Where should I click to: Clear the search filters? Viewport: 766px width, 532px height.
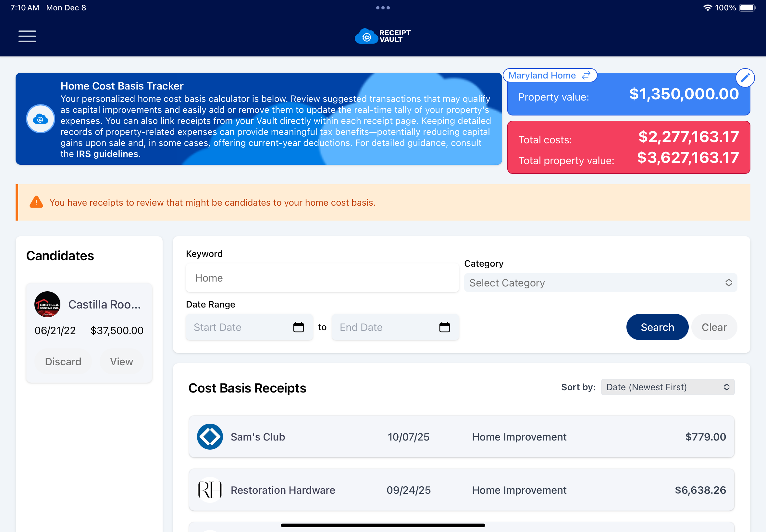click(x=714, y=327)
